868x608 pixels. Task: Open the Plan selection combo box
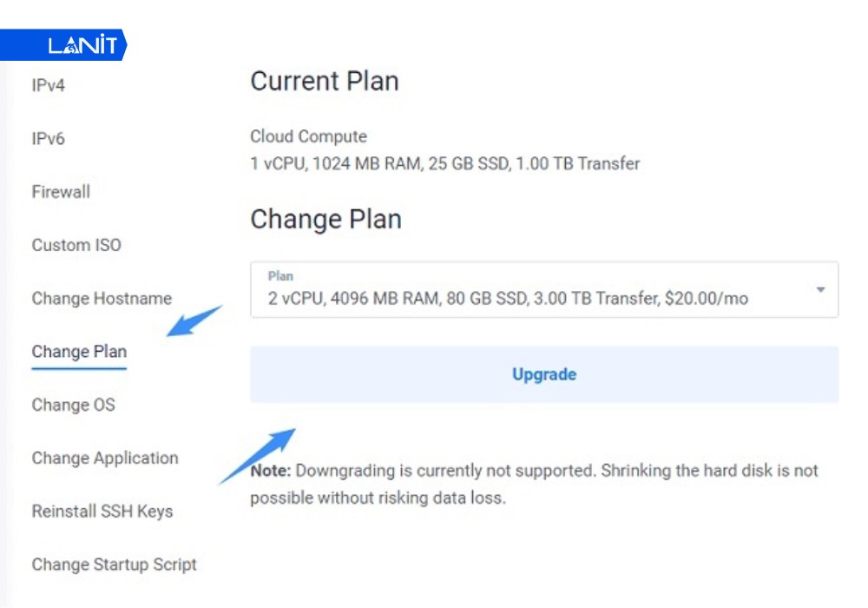(x=544, y=290)
